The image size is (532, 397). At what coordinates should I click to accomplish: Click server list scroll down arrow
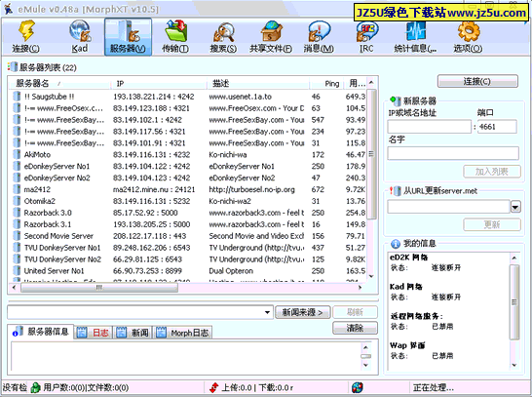[x=371, y=276]
